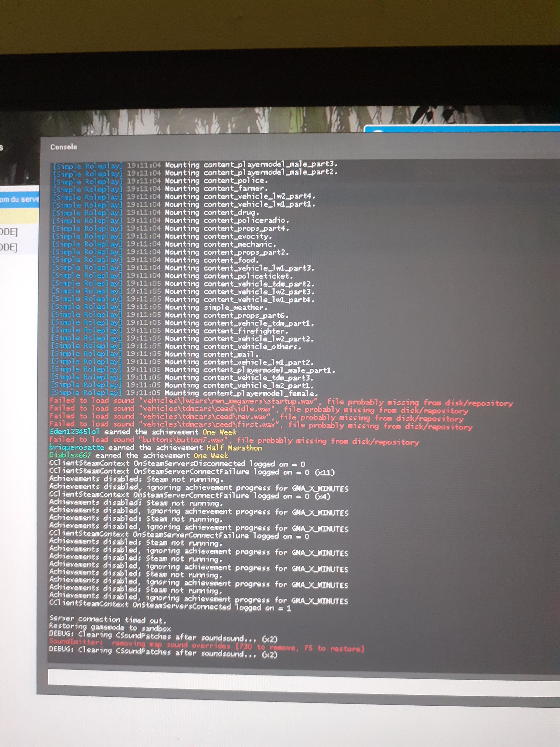Click the Mounting content_drug. line
Image resolution: width=560 pixels, height=747 pixels.
pyautogui.click(x=156, y=213)
